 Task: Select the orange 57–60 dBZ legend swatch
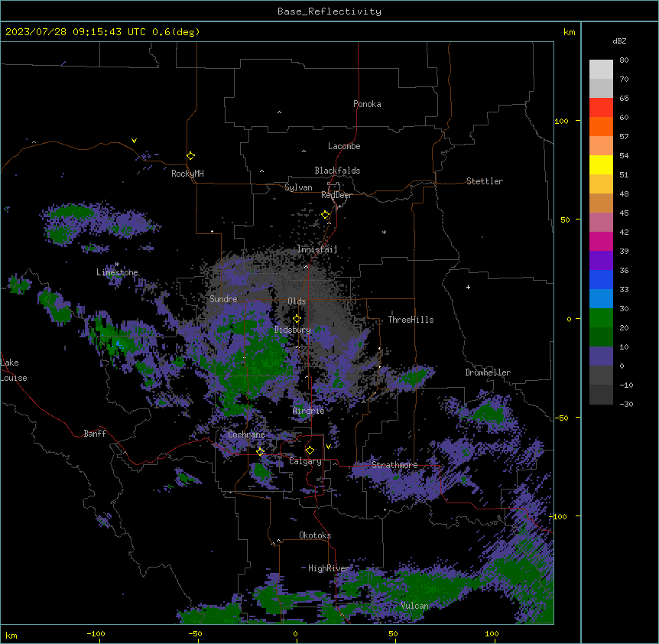click(601, 126)
